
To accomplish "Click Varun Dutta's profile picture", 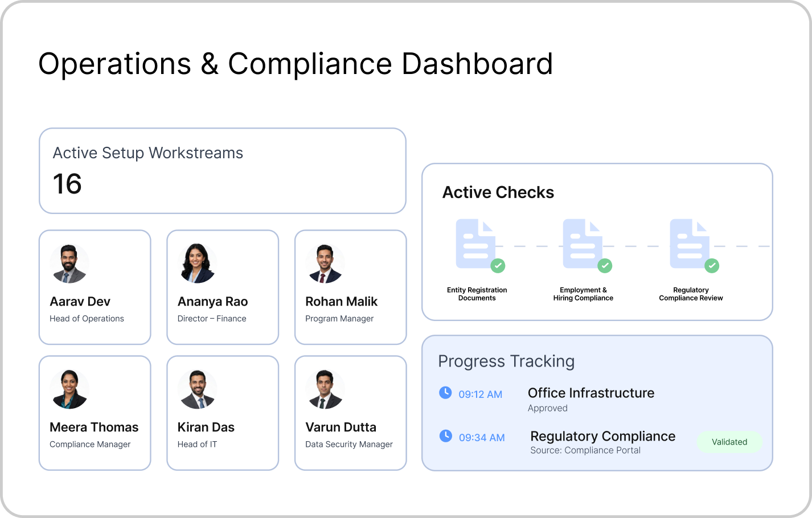I will coord(325,389).
